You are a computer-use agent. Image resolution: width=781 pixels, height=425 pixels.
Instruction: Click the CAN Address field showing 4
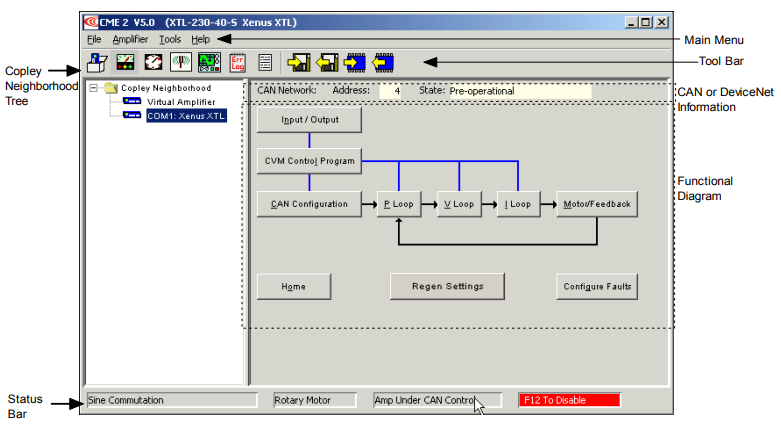390,91
